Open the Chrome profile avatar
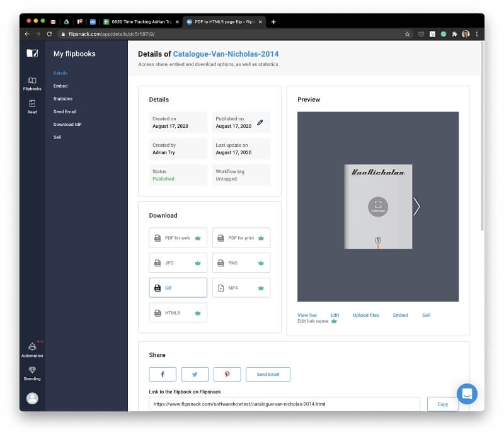Viewport: 504px width, 437px height. click(x=466, y=34)
